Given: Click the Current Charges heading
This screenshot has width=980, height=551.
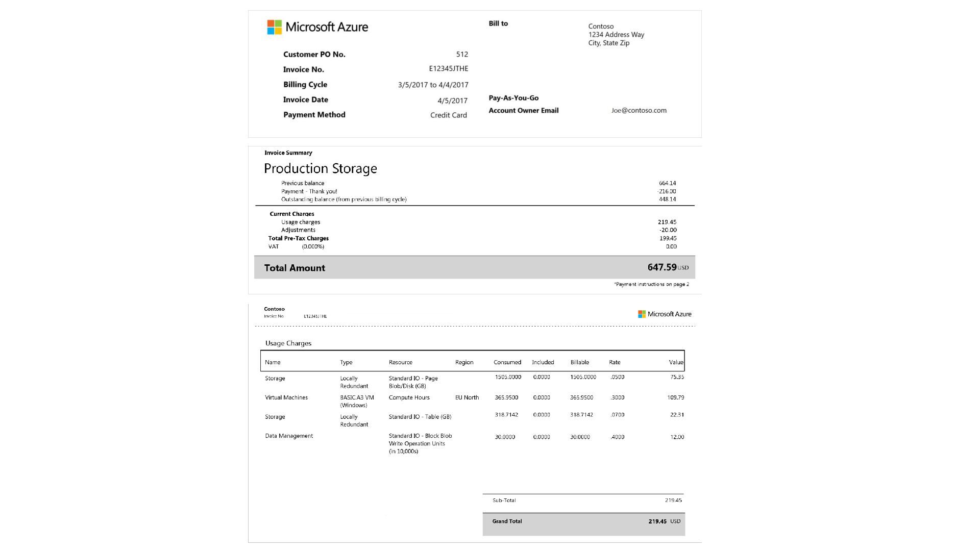Looking at the screenshot, I should [292, 214].
